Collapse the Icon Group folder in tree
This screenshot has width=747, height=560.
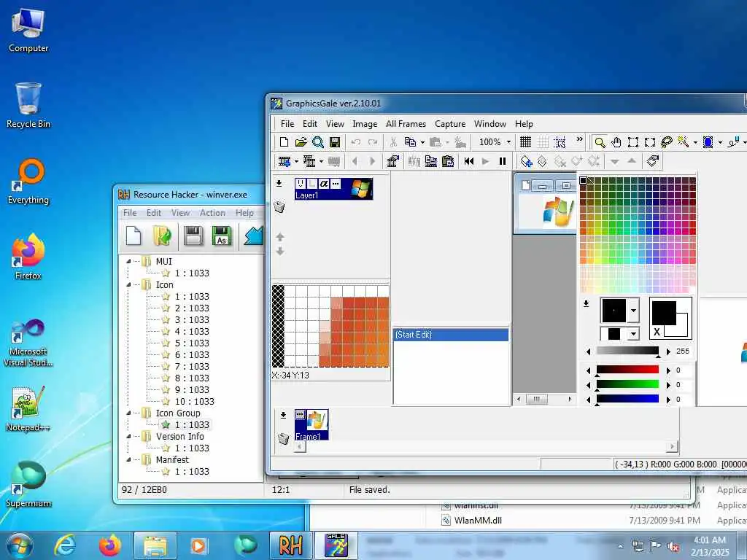click(x=128, y=413)
